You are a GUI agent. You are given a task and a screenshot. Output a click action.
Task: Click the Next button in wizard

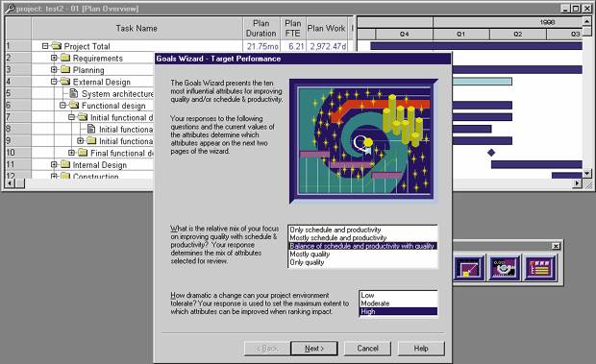click(314, 349)
